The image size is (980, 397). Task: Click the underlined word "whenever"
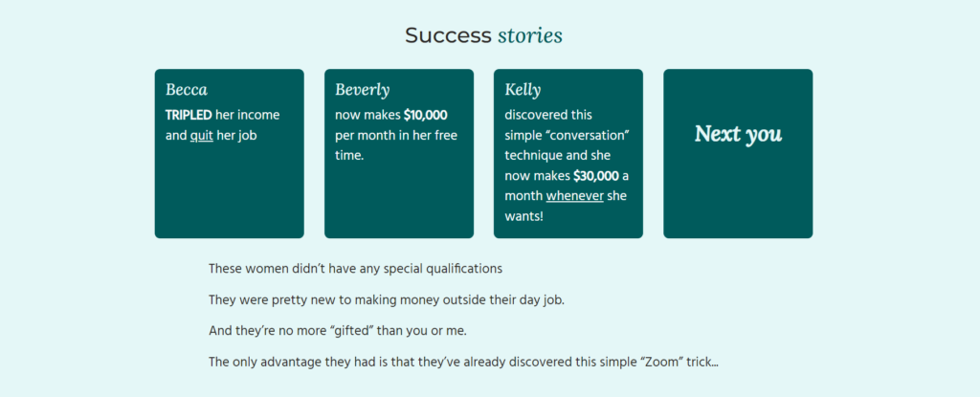click(575, 196)
